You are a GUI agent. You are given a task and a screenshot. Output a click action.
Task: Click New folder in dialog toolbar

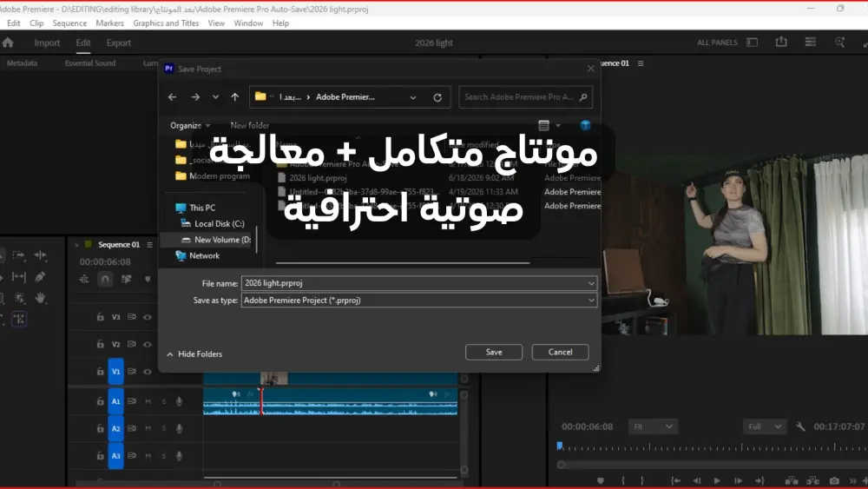[x=250, y=126]
